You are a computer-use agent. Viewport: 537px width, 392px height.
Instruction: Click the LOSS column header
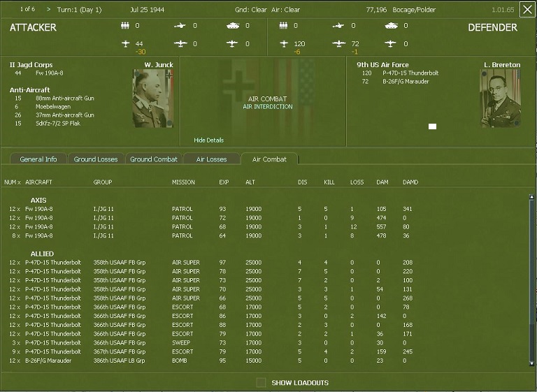click(x=357, y=182)
